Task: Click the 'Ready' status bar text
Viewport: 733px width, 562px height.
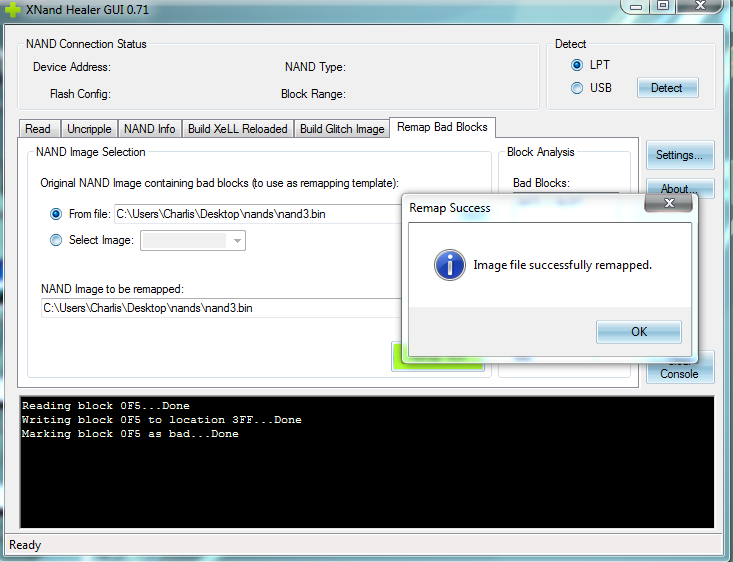Action: click(x=25, y=545)
